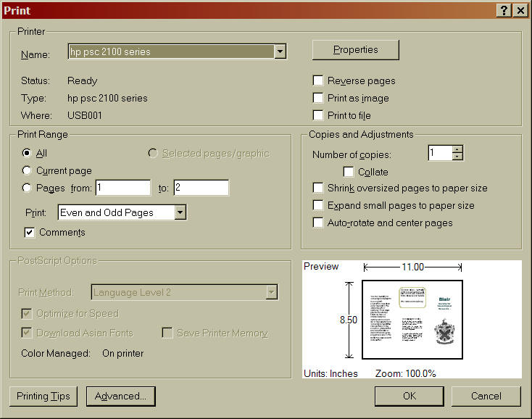Select the All print range radio button

tap(28, 154)
